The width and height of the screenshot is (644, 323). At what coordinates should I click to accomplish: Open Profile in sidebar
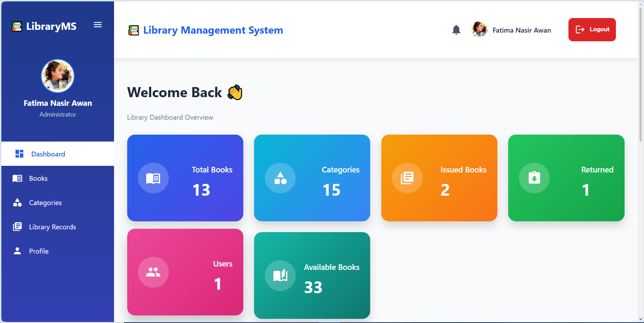[x=58, y=251]
